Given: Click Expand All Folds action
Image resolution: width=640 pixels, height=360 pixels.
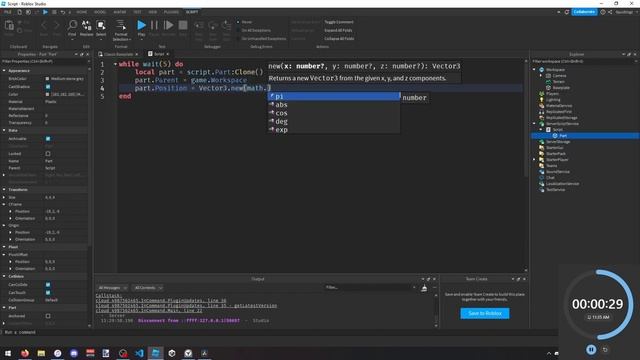Looking at the screenshot, I should 338,30.
